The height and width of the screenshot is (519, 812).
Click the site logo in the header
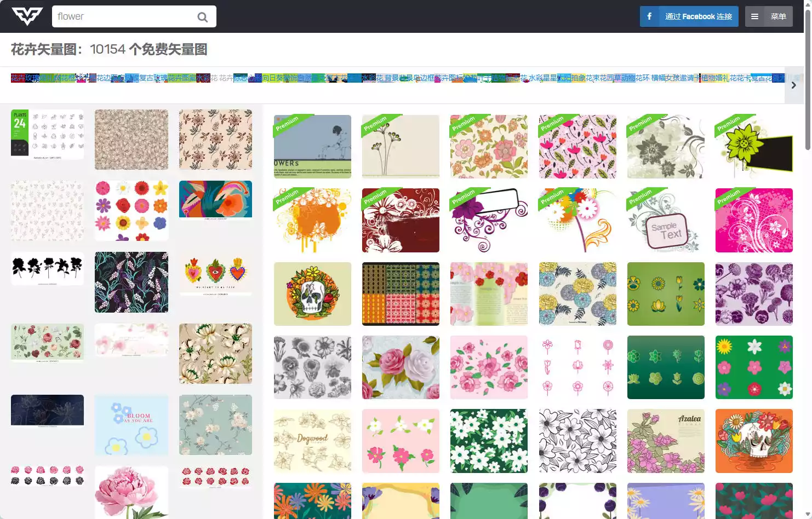pos(27,16)
